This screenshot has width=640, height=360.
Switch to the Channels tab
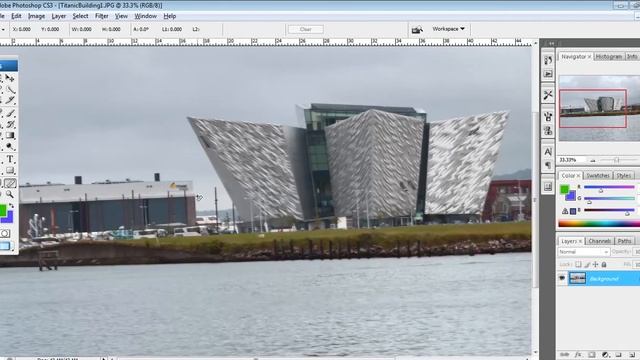tap(599, 241)
